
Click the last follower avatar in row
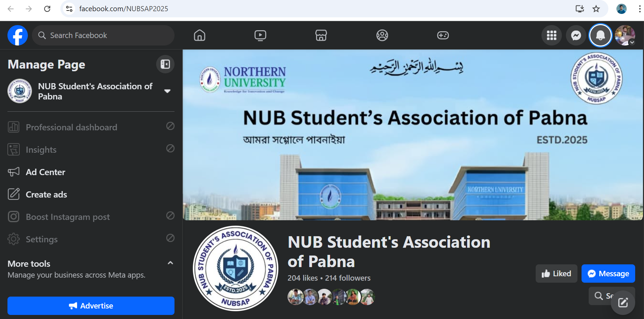pos(367,297)
